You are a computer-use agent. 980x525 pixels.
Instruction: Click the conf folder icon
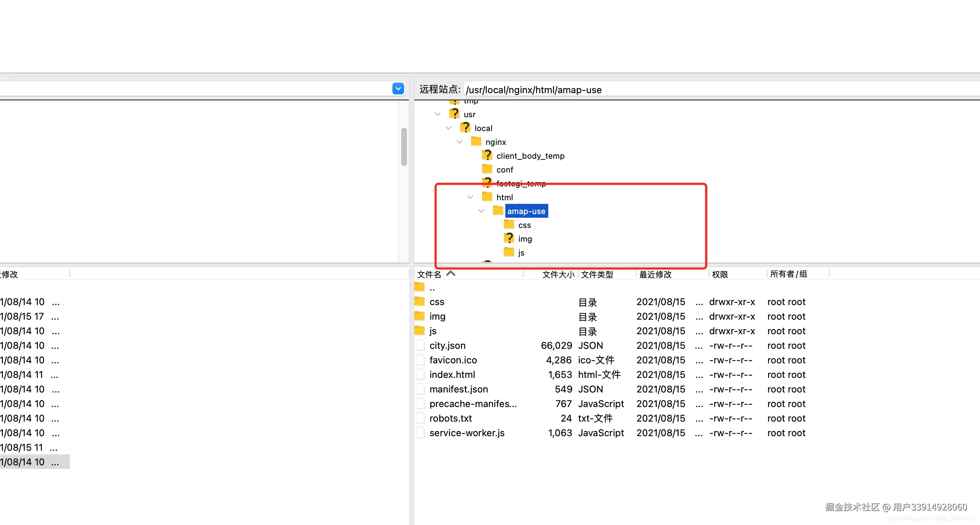(487, 169)
